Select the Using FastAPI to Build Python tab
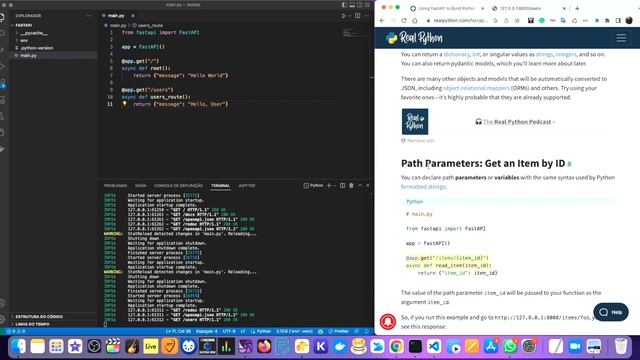Viewport: 640px width, 360px height. 447,8
